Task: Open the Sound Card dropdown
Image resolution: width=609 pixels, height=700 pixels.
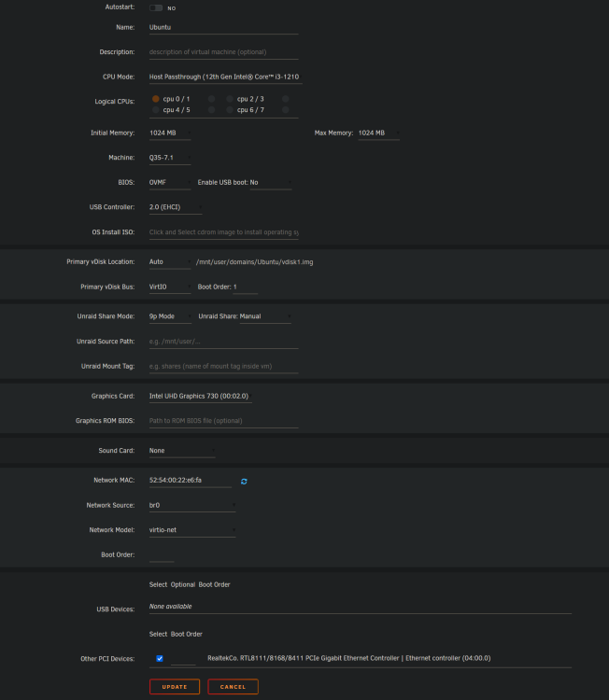Action: [182, 451]
